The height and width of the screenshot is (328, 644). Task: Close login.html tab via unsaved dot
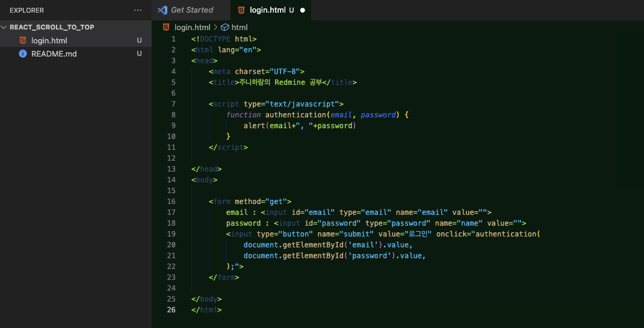[x=303, y=10]
